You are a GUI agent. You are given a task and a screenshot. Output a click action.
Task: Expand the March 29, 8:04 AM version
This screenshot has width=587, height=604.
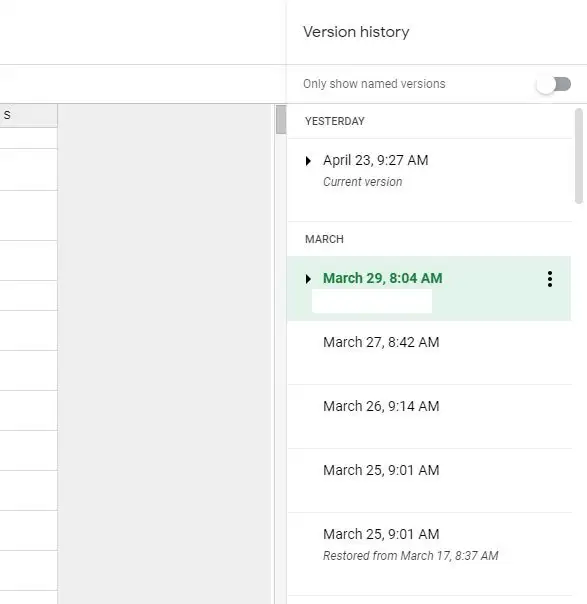(x=308, y=279)
